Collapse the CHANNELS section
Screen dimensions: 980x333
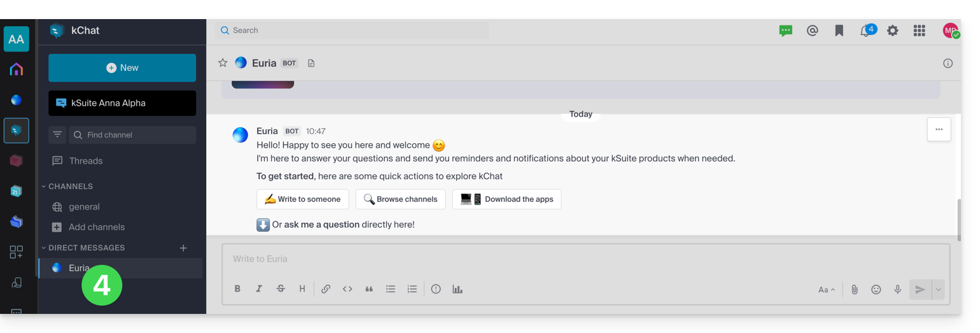(44, 187)
